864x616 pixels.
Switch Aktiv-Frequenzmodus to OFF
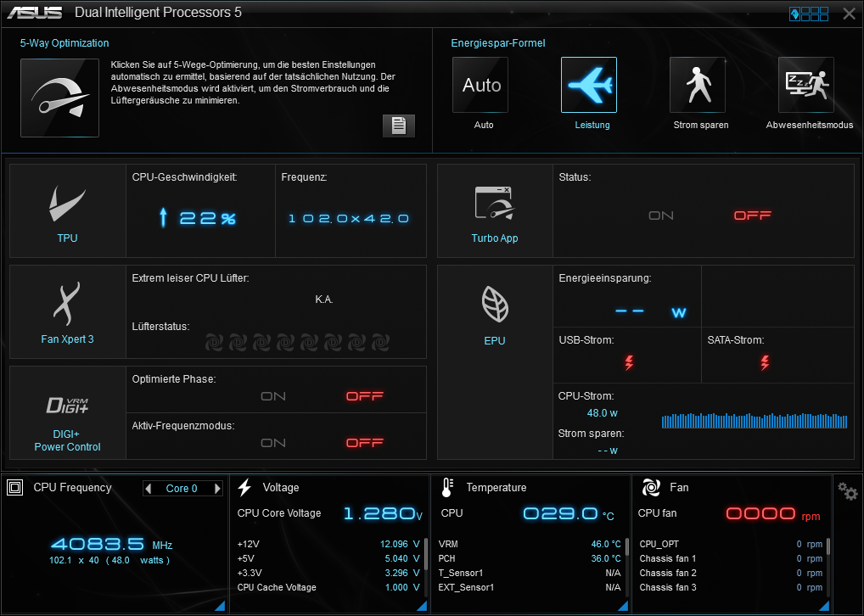[364, 443]
